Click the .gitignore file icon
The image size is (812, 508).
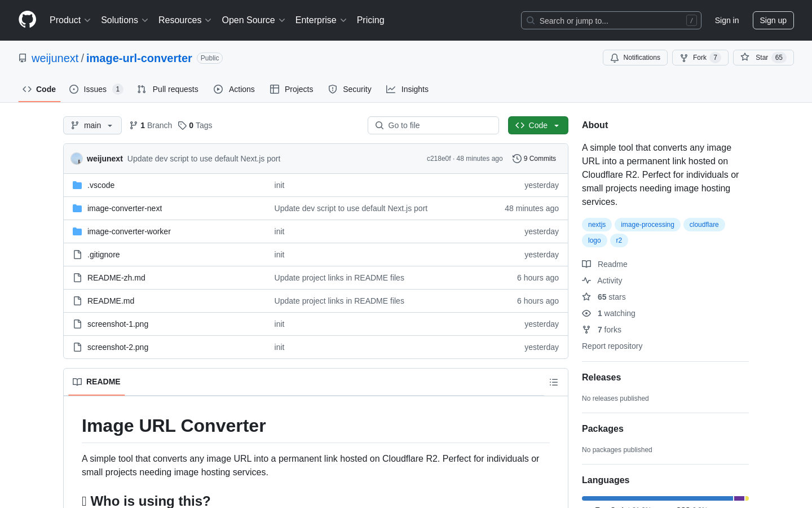point(77,255)
